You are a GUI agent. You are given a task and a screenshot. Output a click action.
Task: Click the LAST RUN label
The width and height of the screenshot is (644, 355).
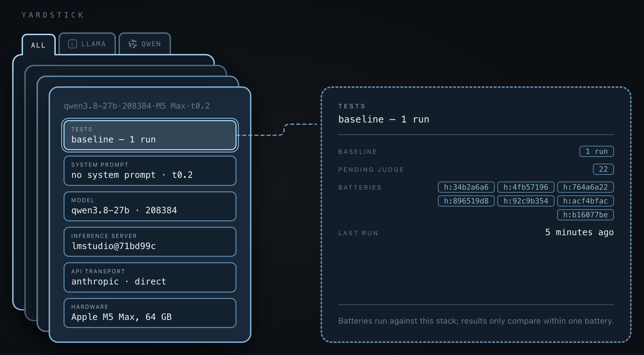click(x=358, y=233)
